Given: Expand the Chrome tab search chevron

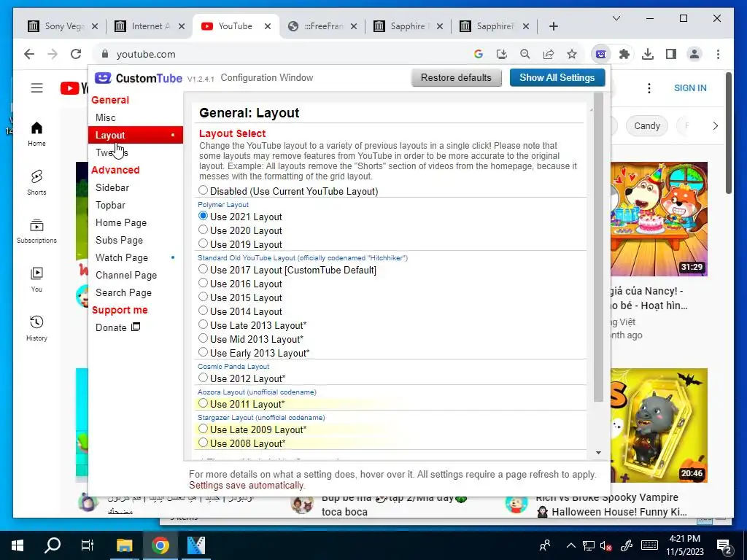Looking at the screenshot, I should (x=616, y=18).
